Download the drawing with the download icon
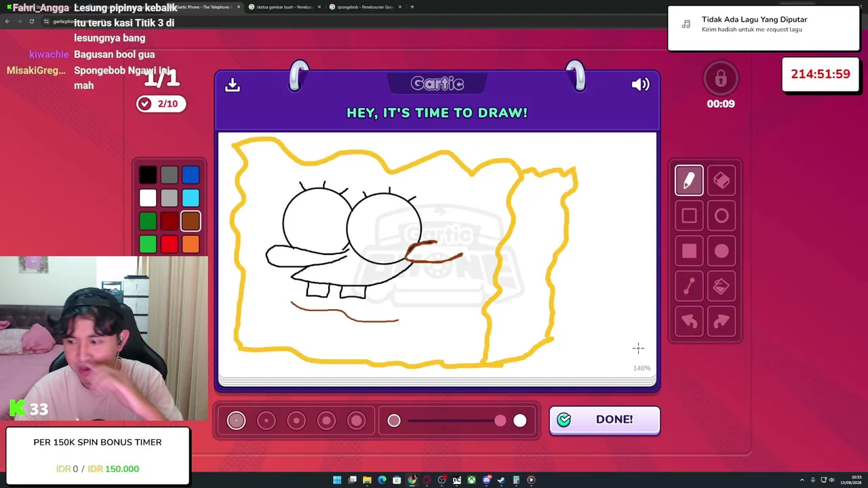 (x=233, y=84)
